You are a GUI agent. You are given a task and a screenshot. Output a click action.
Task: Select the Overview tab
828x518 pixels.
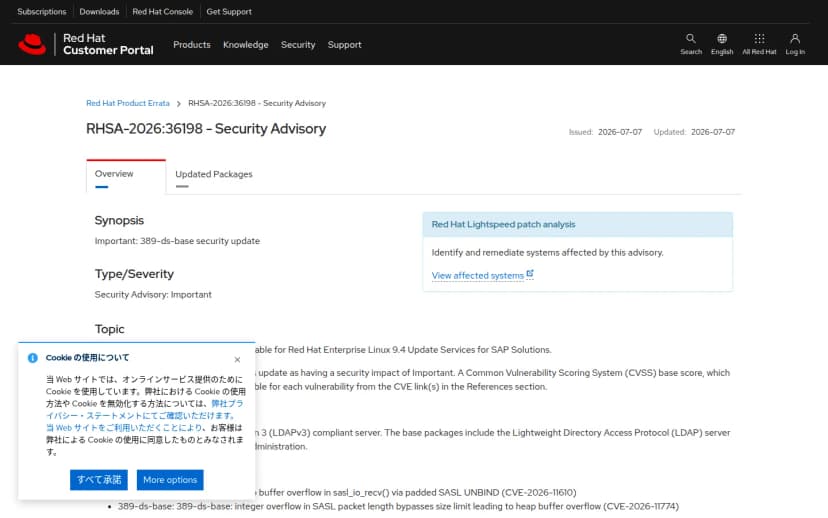126,176
